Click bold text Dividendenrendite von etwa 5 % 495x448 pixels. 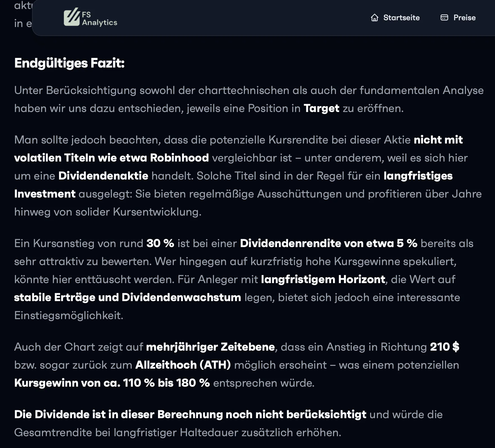tap(329, 243)
